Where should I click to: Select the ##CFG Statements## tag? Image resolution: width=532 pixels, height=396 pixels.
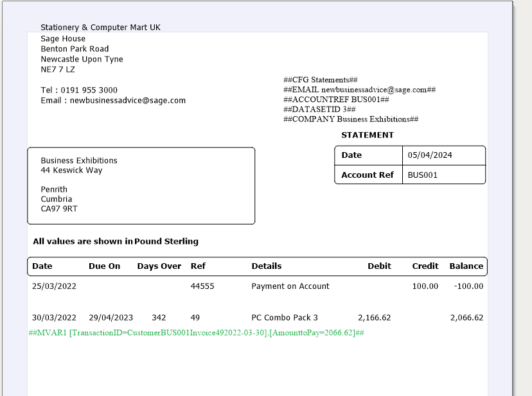click(x=320, y=80)
